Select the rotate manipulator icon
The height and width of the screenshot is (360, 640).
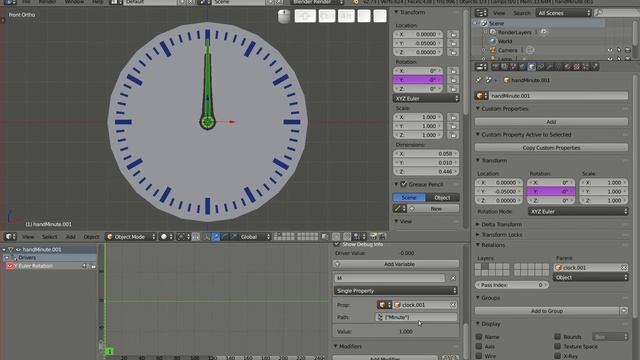click(x=224, y=237)
